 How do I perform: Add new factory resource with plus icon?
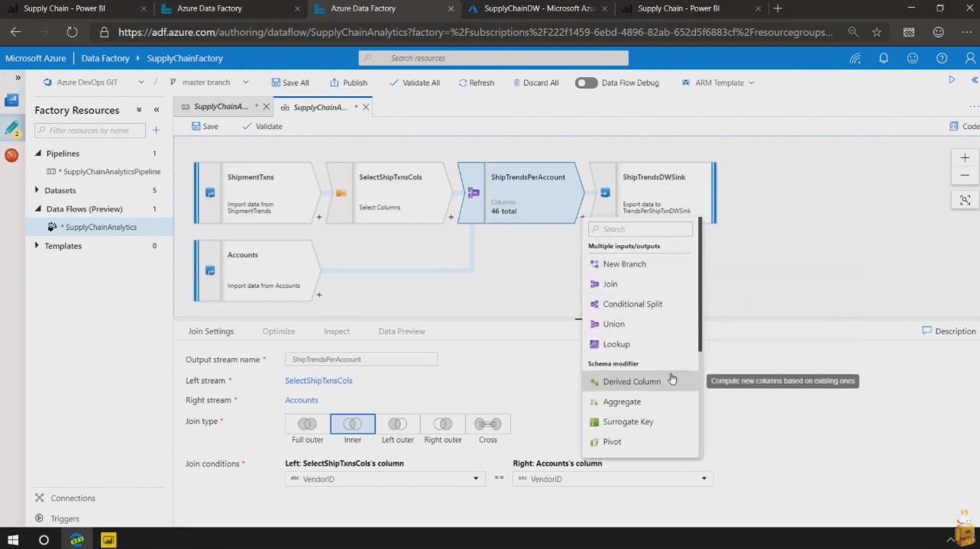coord(156,131)
